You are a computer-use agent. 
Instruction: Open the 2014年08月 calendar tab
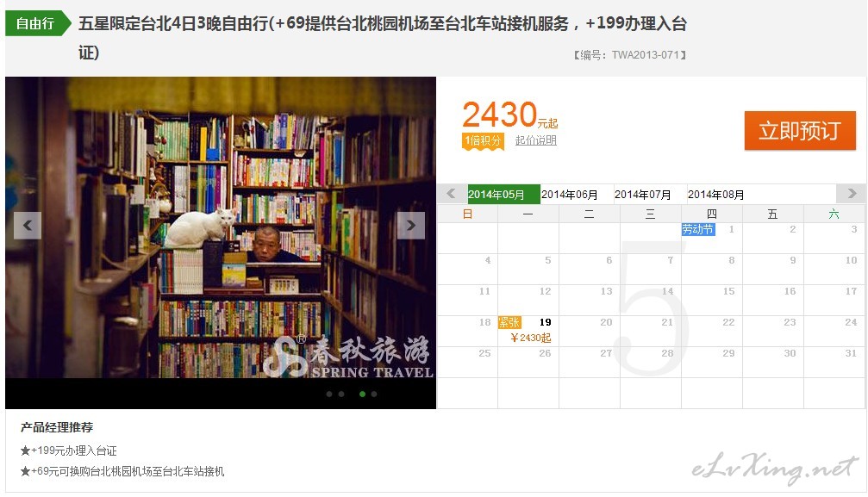[x=715, y=195]
